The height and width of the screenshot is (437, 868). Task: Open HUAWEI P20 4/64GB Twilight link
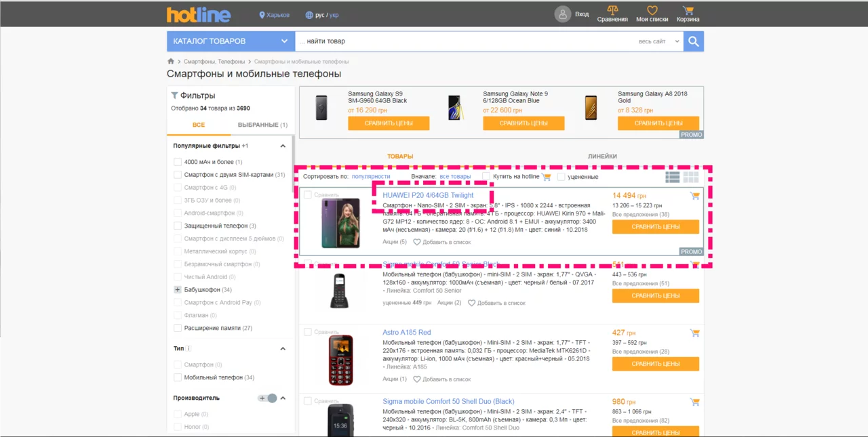click(x=428, y=195)
